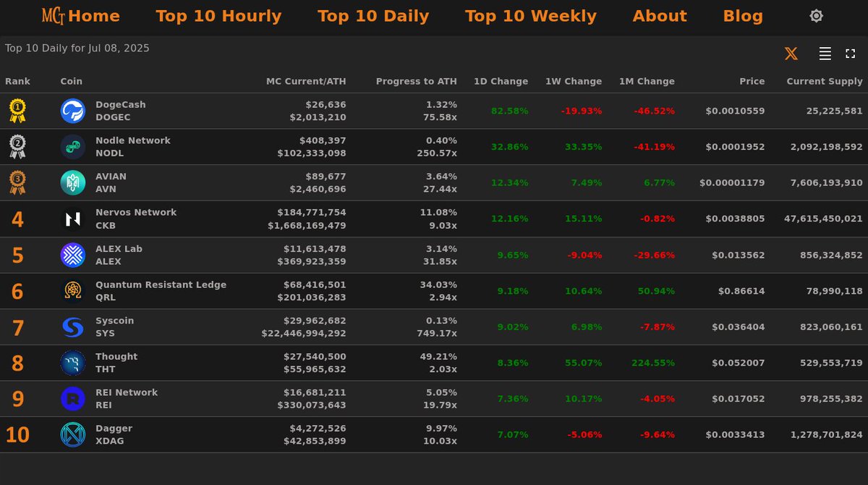This screenshot has width=868, height=485.
Task: Sort by the Coin column header
Action: (71, 82)
